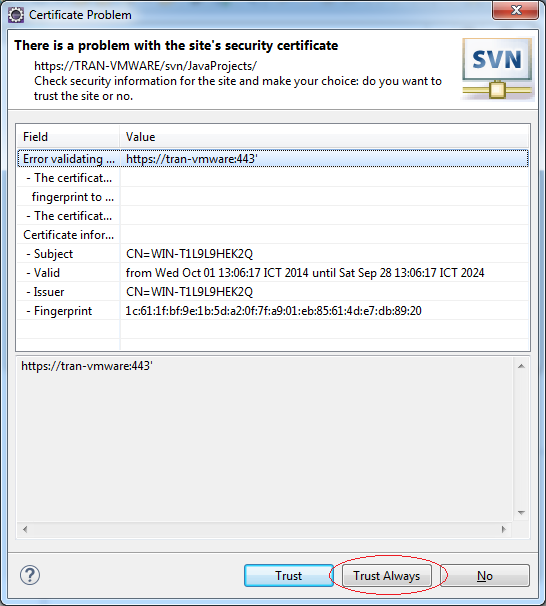Click the help question mark icon
546x606 pixels.
point(30,575)
